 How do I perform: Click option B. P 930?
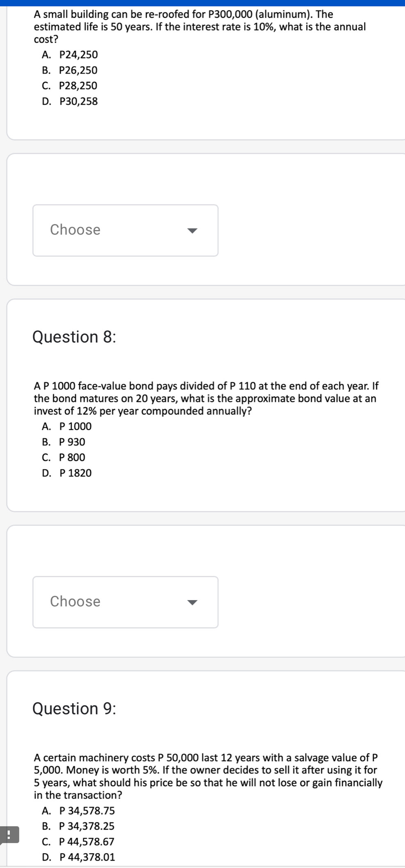coord(64,442)
